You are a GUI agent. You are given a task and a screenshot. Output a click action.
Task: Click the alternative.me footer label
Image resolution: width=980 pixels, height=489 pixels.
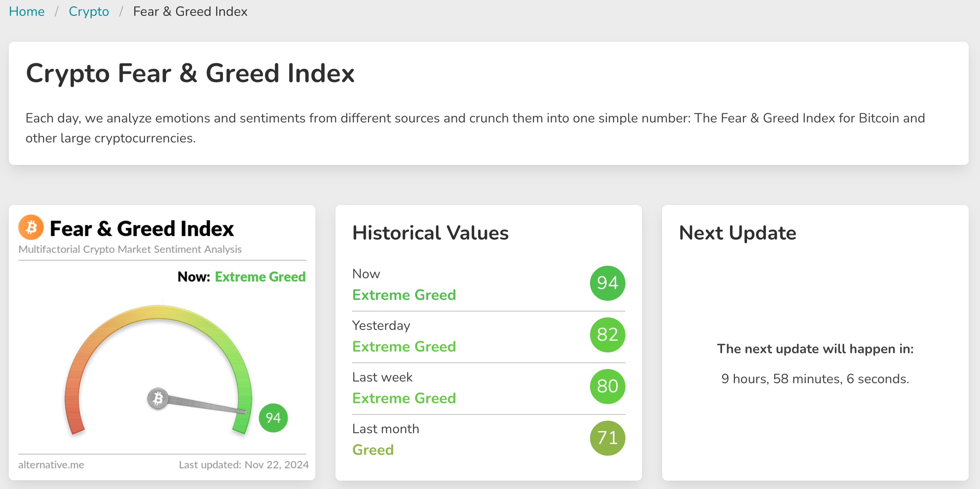coord(51,465)
